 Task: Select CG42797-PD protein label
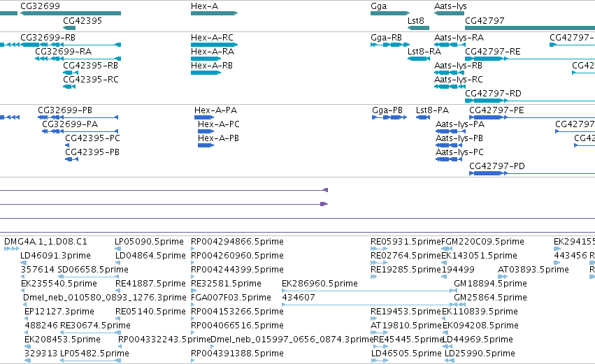[x=496, y=166]
